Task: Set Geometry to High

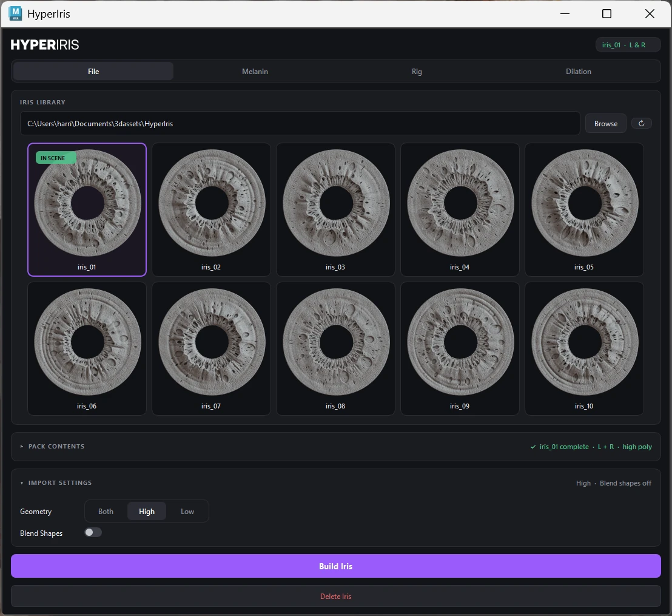Action: pyautogui.click(x=147, y=512)
